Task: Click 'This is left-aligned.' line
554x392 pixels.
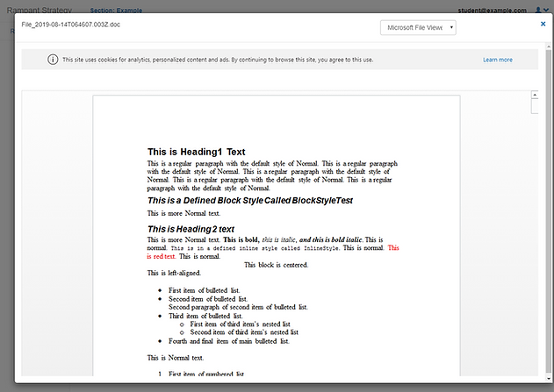Action: point(174,273)
